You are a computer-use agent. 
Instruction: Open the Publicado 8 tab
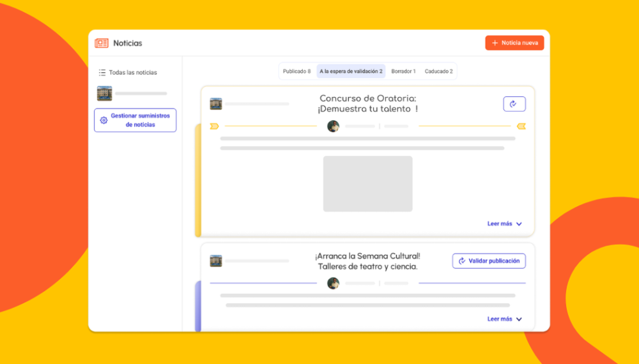click(x=296, y=72)
